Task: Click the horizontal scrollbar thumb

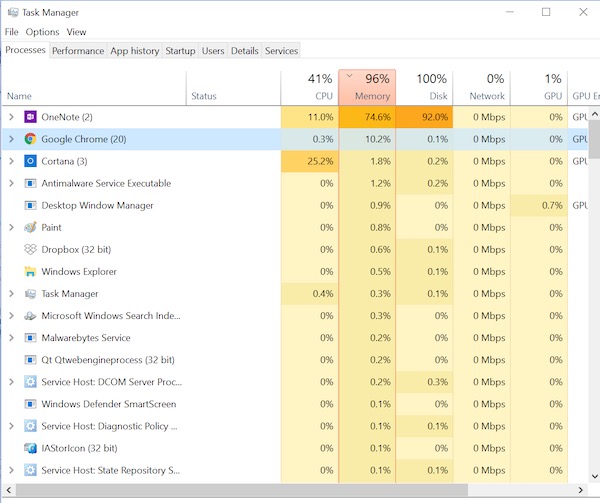Action: pos(242,490)
